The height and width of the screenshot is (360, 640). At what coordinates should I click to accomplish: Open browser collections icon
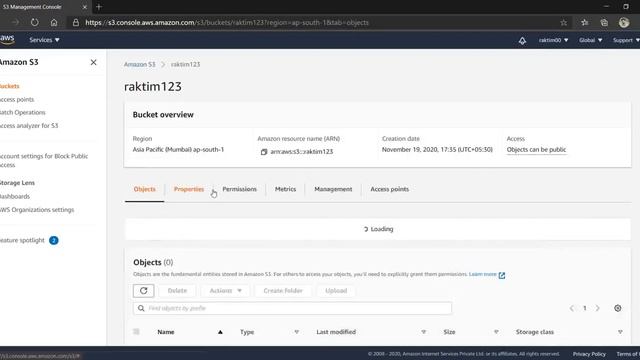tap(604, 22)
